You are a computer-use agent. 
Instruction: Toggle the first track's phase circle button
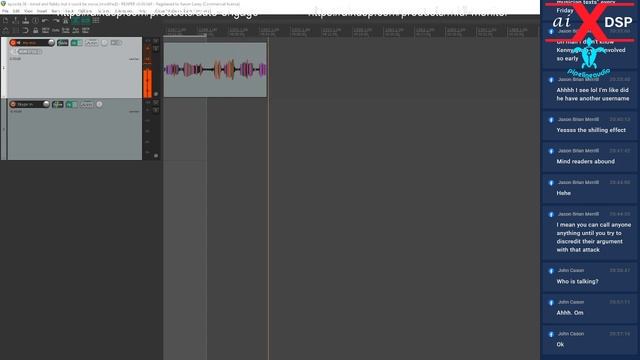104,42
